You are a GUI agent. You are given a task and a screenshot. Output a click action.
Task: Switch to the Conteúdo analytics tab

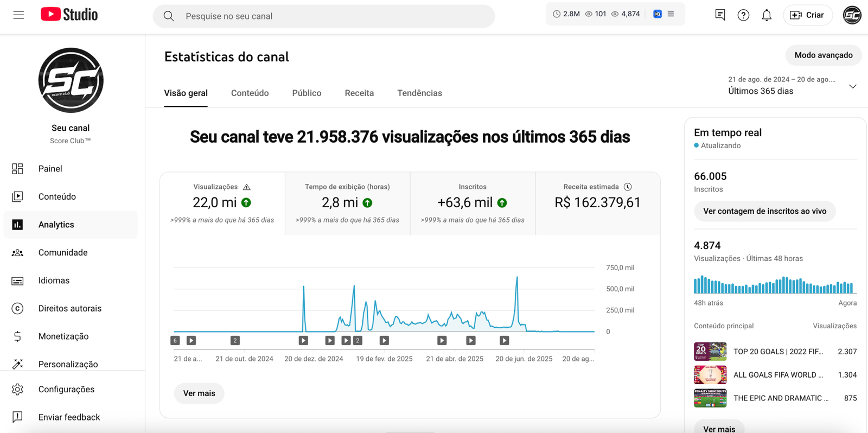click(250, 93)
